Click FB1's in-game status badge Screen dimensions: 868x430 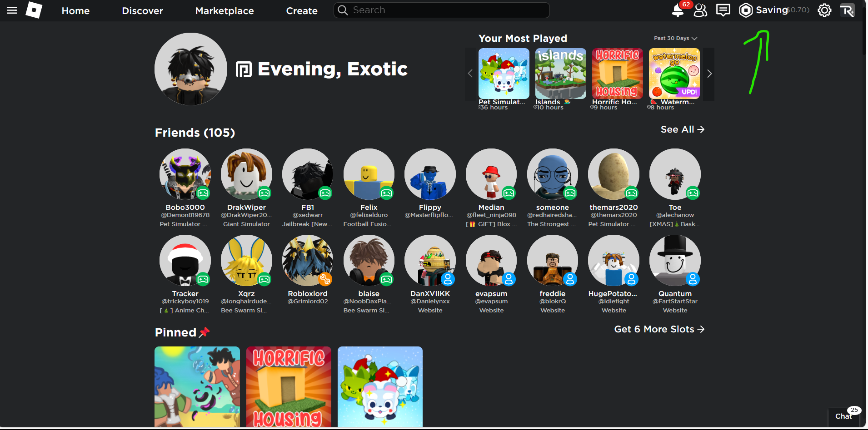[x=325, y=193]
